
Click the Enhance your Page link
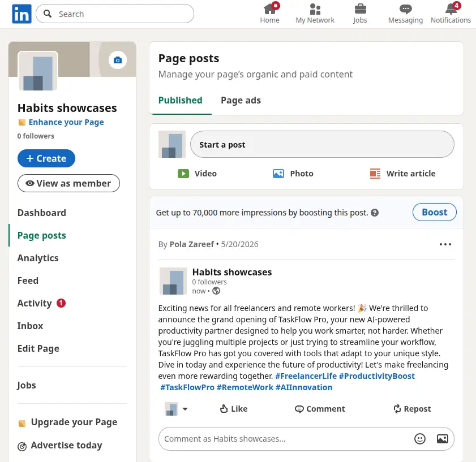point(66,122)
